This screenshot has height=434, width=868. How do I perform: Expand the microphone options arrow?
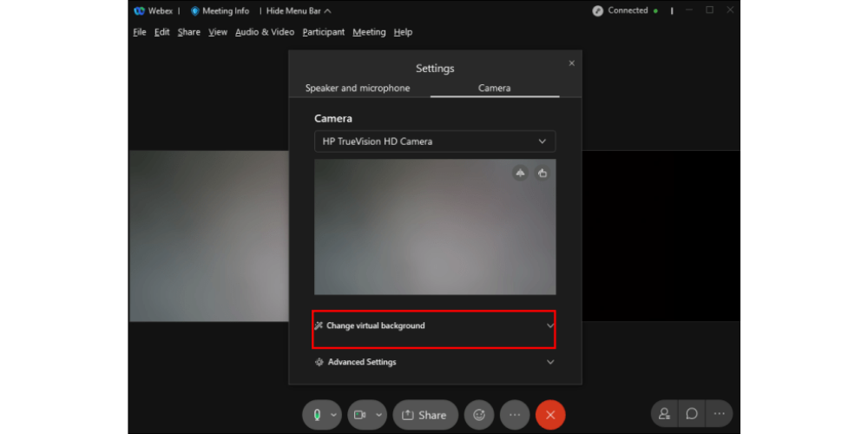[334, 415]
